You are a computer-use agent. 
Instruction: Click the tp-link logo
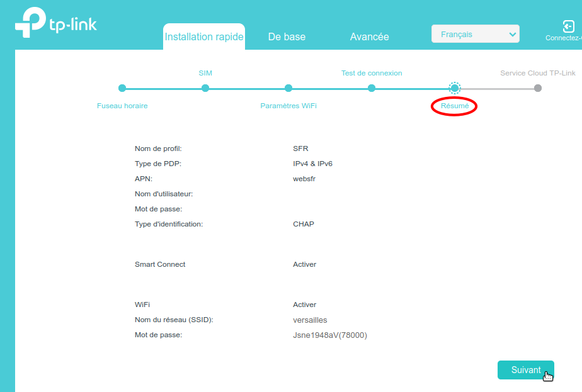(55, 25)
